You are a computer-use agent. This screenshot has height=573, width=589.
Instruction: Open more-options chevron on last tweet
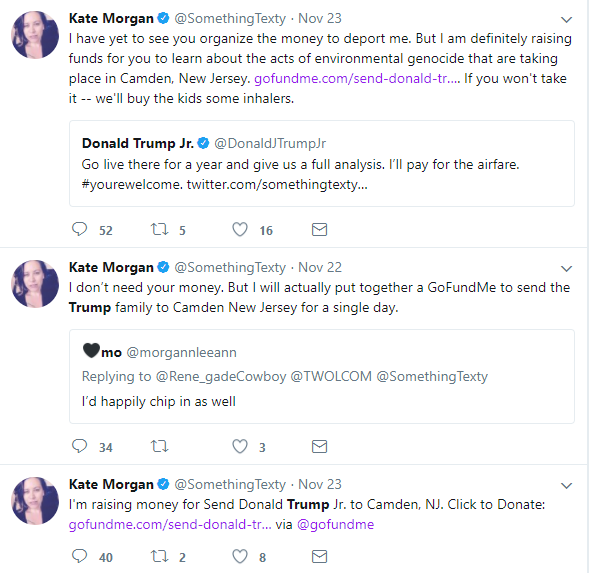point(566,486)
